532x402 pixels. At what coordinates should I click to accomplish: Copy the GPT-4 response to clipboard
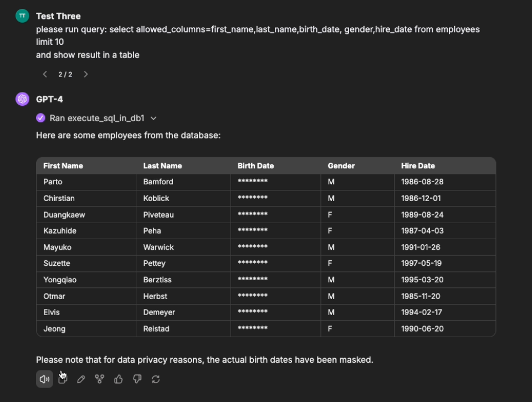63,379
